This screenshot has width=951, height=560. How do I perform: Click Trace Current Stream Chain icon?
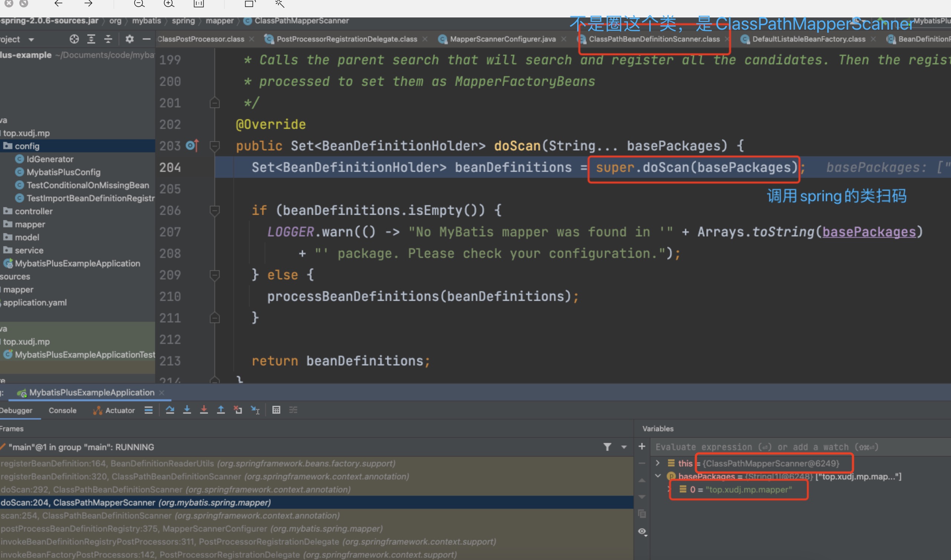pos(293,410)
